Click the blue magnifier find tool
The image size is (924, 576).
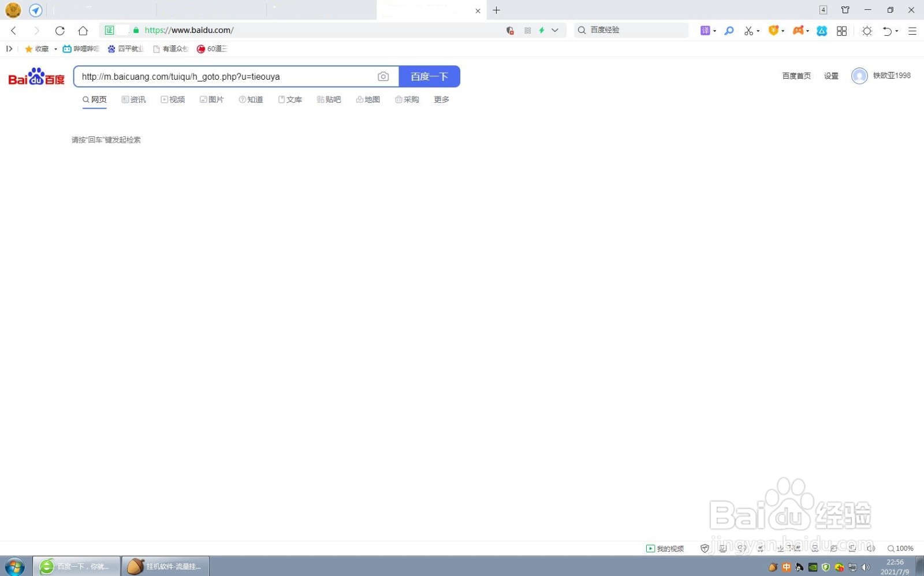[729, 31]
